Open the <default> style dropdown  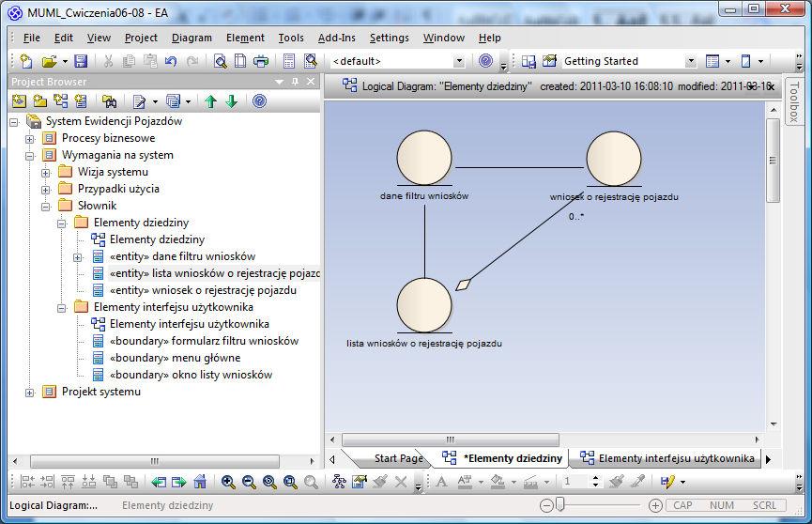(x=459, y=61)
